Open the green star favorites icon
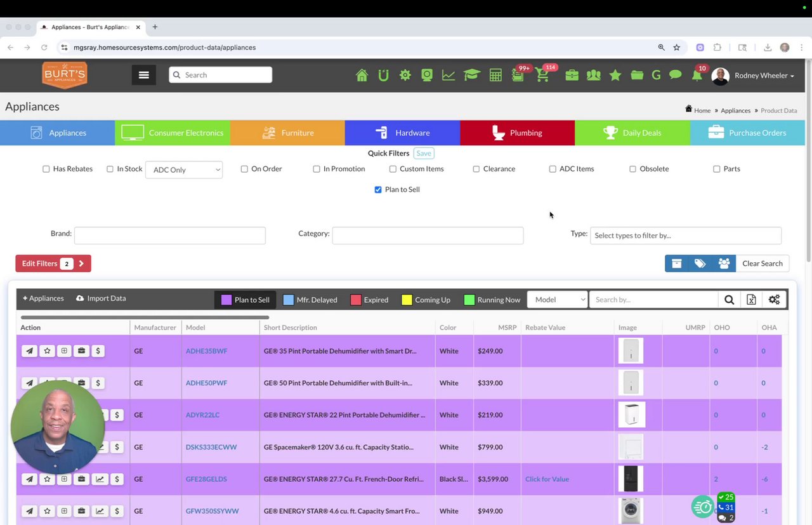This screenshot has height=525, width=812. tap(615, 75)
